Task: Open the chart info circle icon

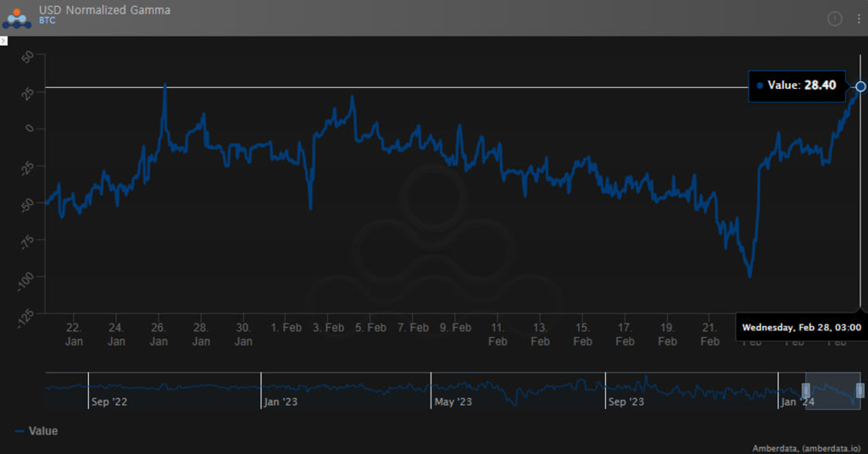Action: (x=834, y=19)
